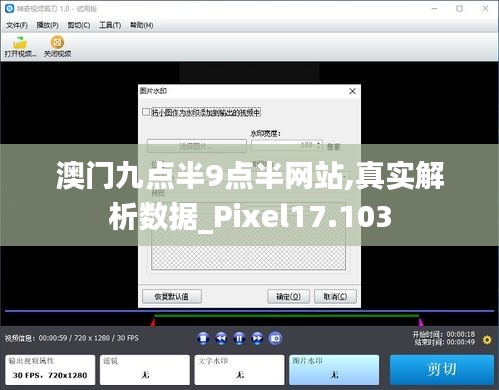Screen dimensions: 499x390
Task: Click the 确定(O) button
Action: (x=288, y=296)
